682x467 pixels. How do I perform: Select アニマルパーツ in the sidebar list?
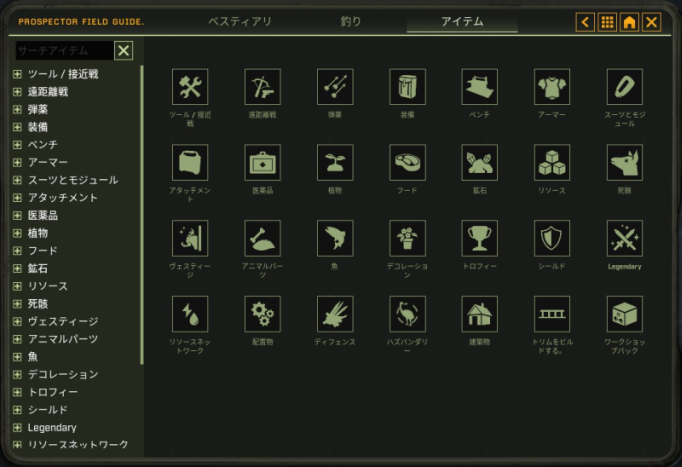click(63, 339)
